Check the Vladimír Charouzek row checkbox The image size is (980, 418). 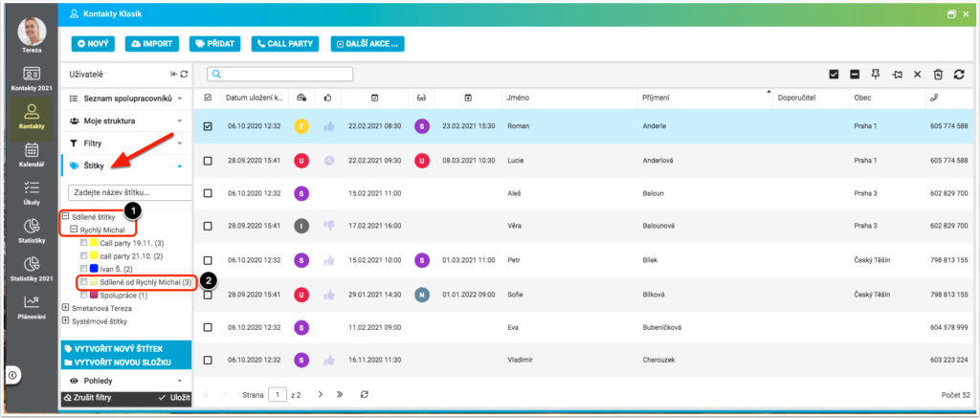[x=208, y=360]
